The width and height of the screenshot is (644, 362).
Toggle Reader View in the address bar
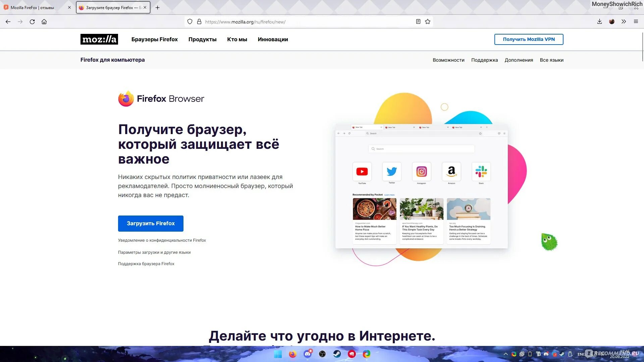click(x=418, y=22)
